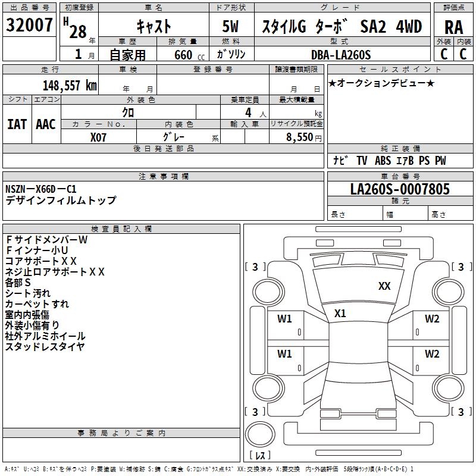Click inspector note シート汚れ

click(x=28, y=293)
